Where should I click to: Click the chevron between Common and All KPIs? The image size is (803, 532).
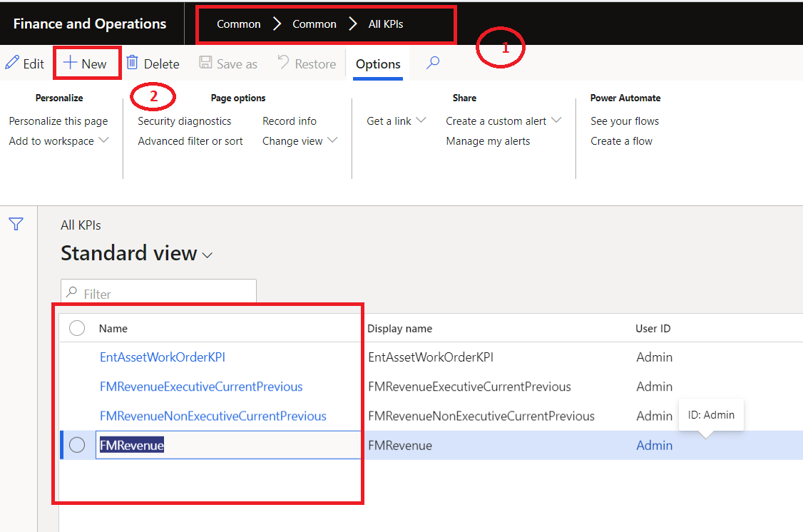coord(352,24)
